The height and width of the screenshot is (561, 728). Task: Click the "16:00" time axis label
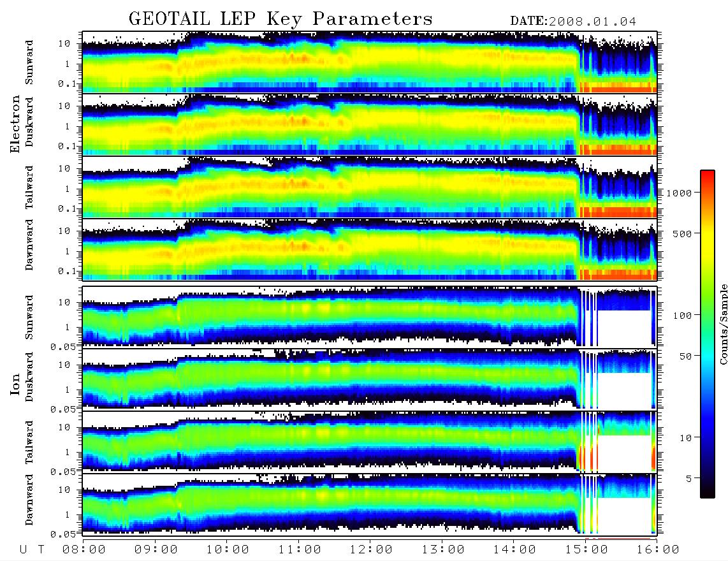(x=658, y=550)
